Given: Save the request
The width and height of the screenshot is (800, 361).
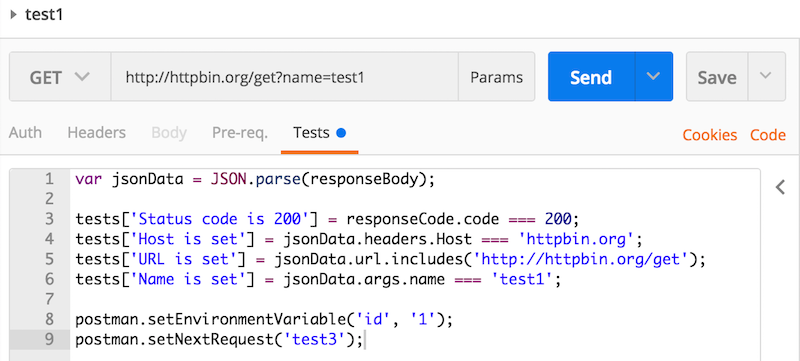Looking at the screenshot, I should tap(717, 77).
